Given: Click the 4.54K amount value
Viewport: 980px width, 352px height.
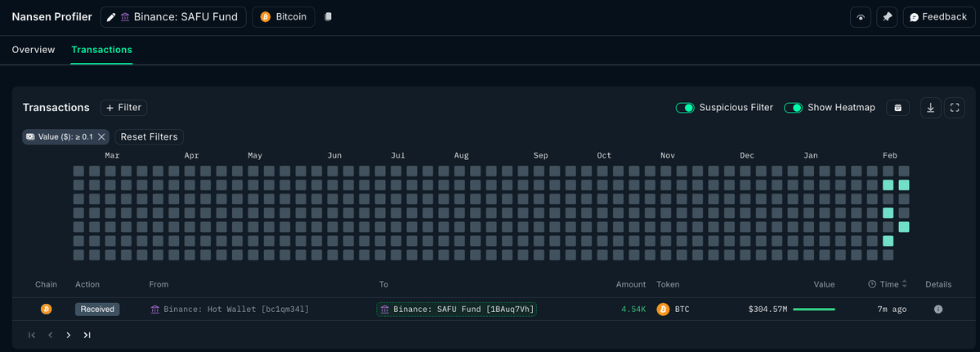Looking at the screenshot, I should [x=633, y=309].
